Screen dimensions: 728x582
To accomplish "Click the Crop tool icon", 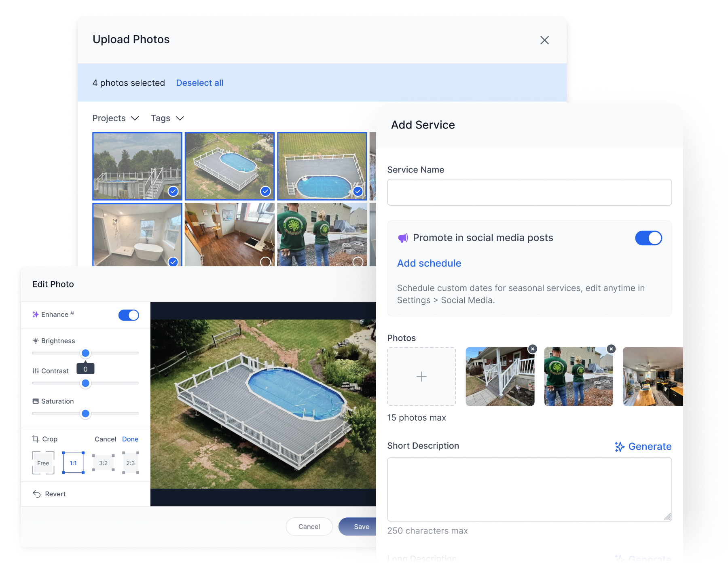I will (x=36, y=439).
